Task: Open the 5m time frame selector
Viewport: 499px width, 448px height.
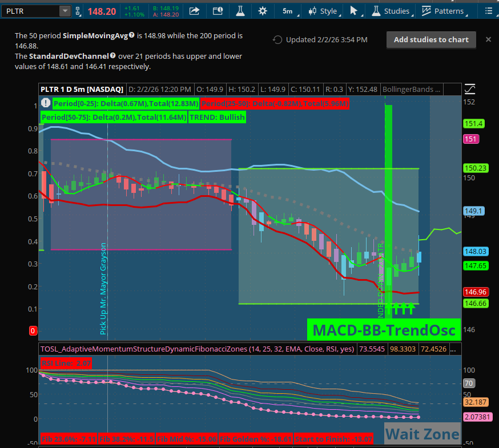Action: tap(287, 11)
